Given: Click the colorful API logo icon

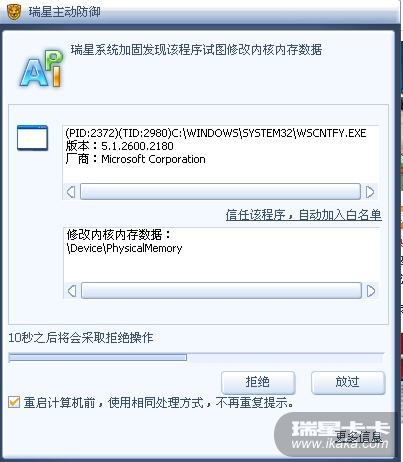Looking at the screenshot, I should tap(42, 69).
